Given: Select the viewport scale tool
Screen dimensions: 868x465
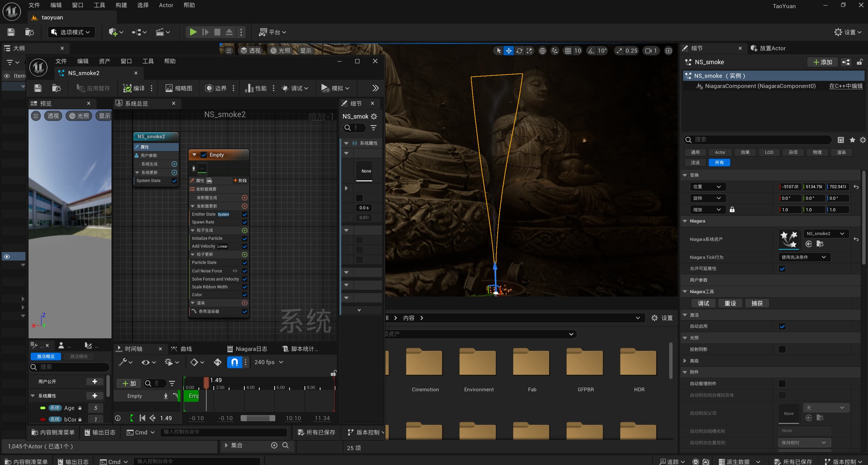Looking at the screenshot, I should (529, 51).
